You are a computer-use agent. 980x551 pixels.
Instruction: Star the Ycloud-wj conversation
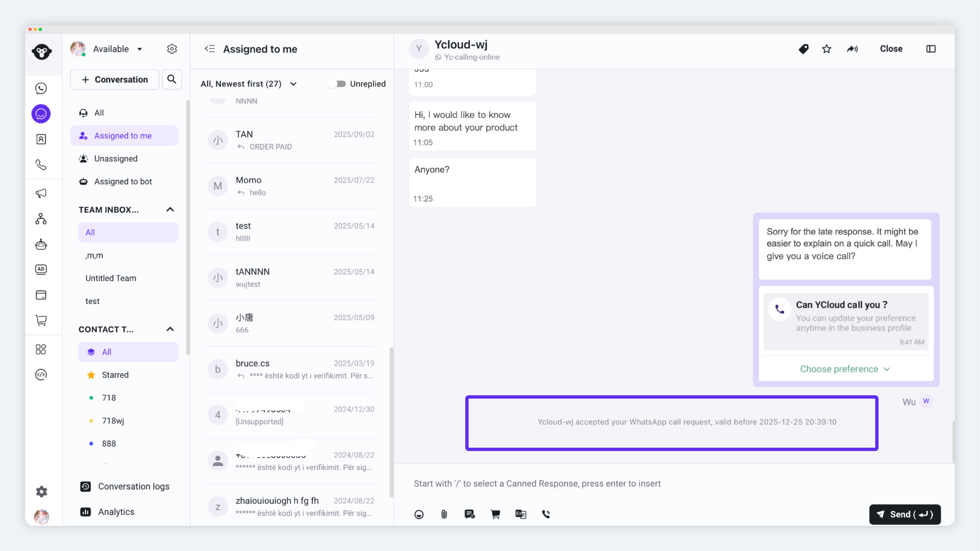[x=826, y=49]
